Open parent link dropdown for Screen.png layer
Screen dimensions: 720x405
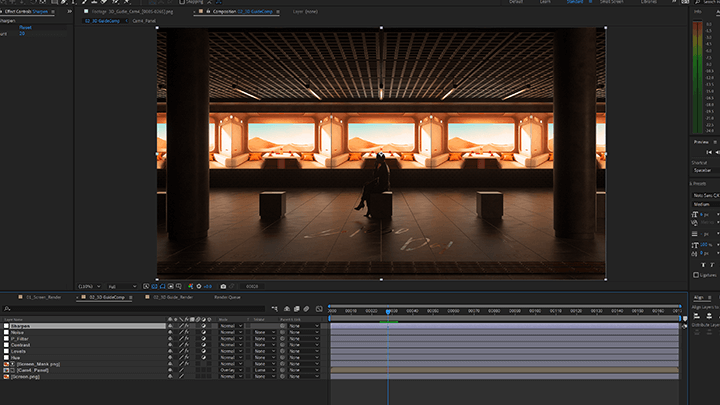304,377
